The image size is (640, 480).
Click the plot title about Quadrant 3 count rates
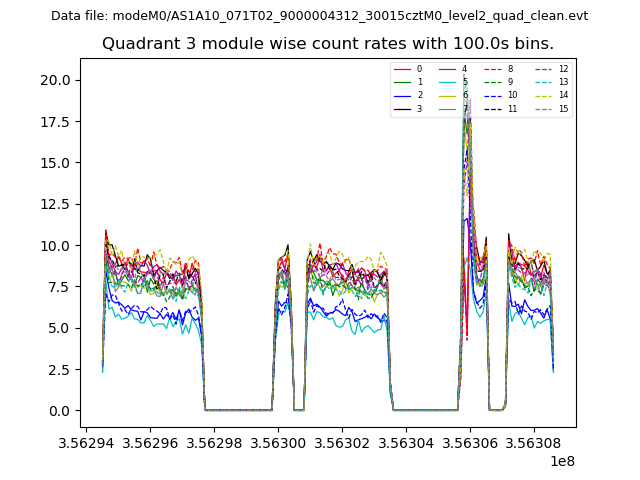[x=328, y=44]
